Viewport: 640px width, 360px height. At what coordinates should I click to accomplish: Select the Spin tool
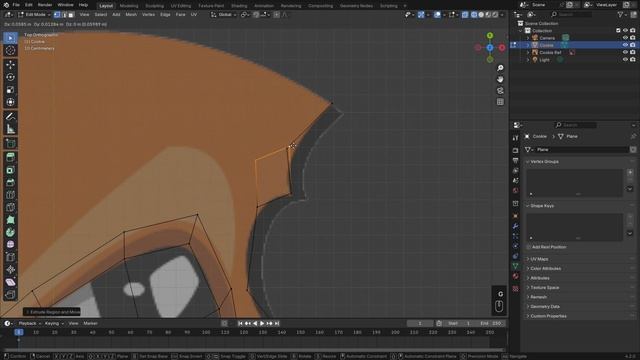click(x=10, y=232)
